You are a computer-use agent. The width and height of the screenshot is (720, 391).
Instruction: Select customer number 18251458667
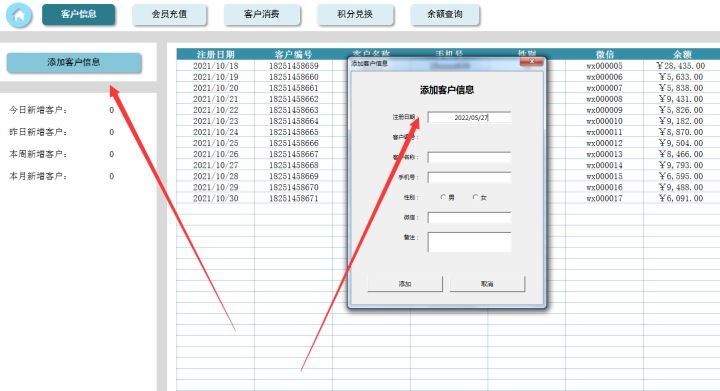(293, 154)
